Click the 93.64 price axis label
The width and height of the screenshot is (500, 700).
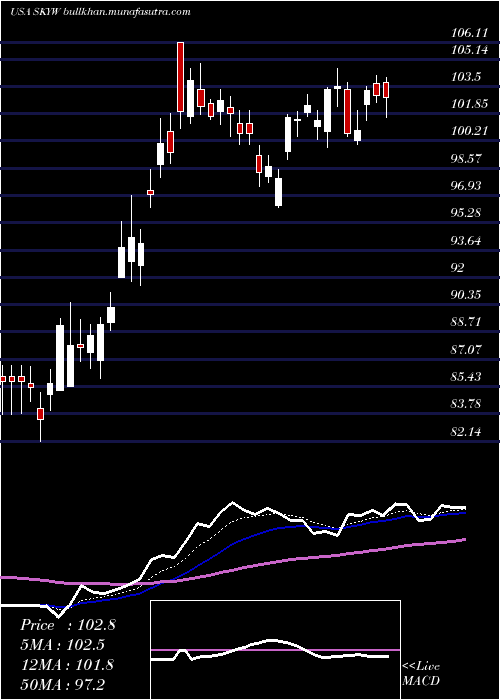[x=466, y=241]
